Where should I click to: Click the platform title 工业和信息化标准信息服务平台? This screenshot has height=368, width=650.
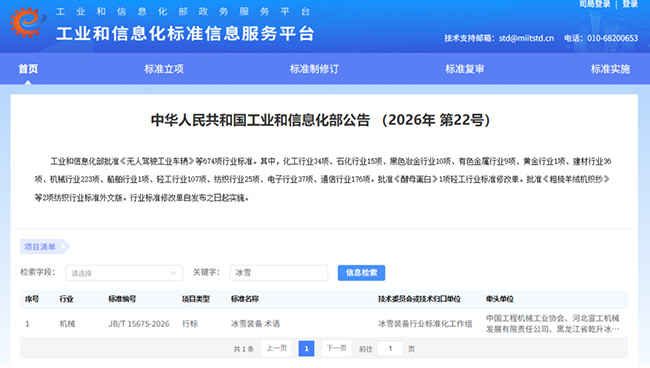click(185, 34)
